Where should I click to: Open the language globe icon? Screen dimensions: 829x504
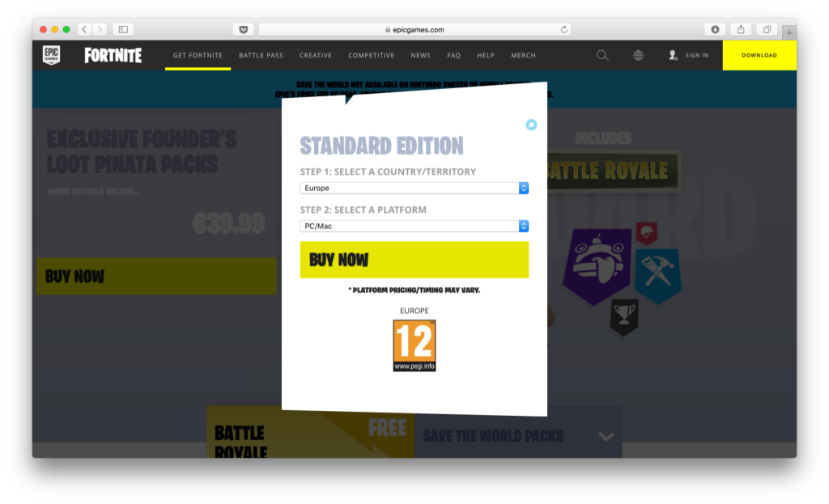pos(638,55)
